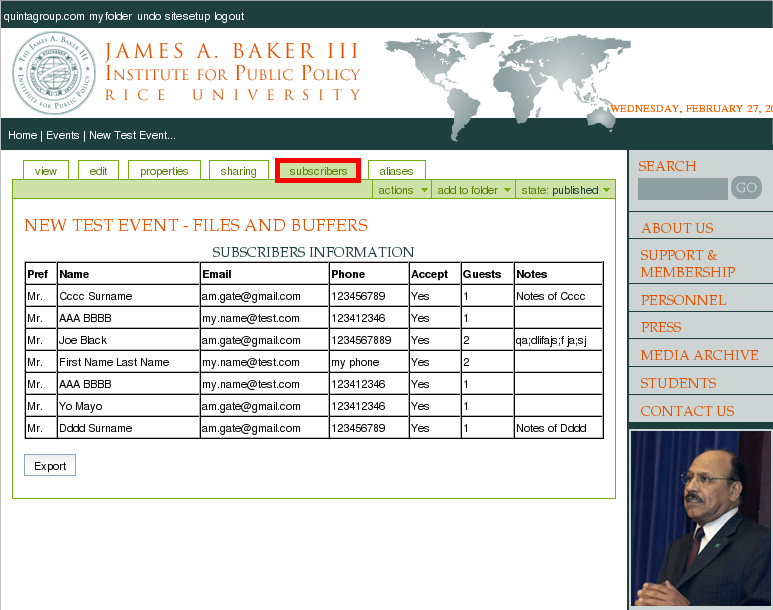Click the GO search button

pos(746,187)
